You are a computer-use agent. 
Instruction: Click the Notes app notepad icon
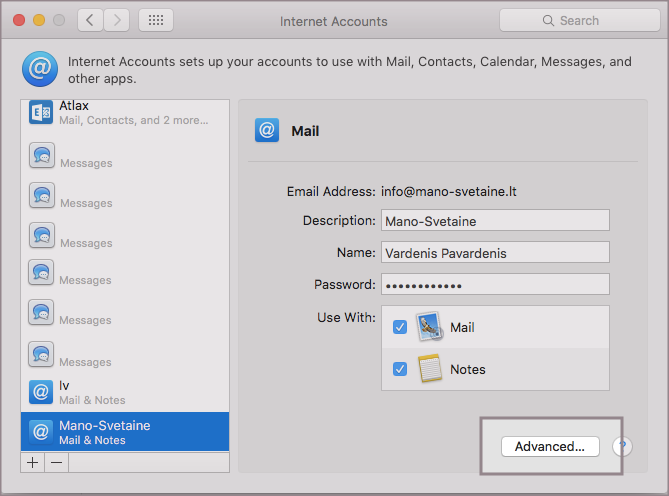430,369
